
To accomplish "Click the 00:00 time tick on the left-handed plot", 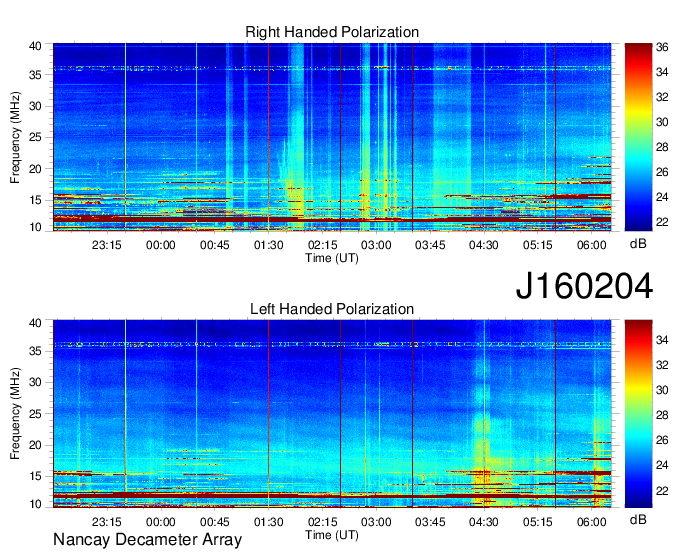I will click(160, 522).
